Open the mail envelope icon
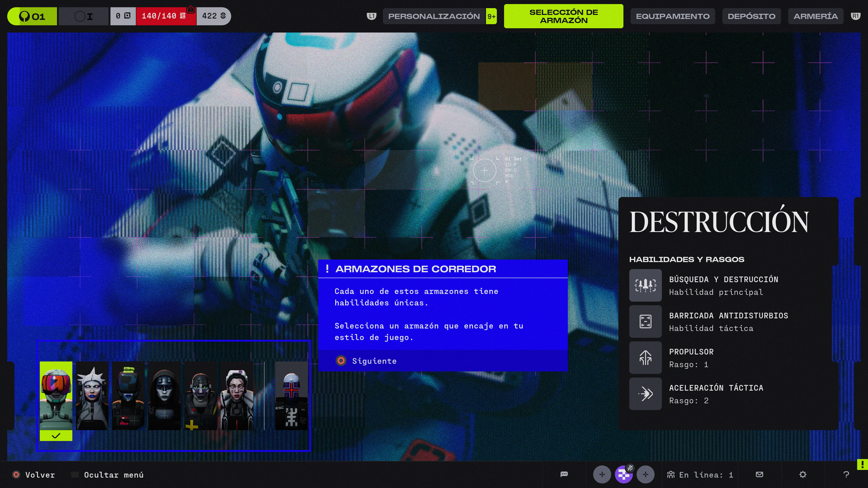Viewport: 868px width, 488px height. pyautogui.click(x=759, y=474)
